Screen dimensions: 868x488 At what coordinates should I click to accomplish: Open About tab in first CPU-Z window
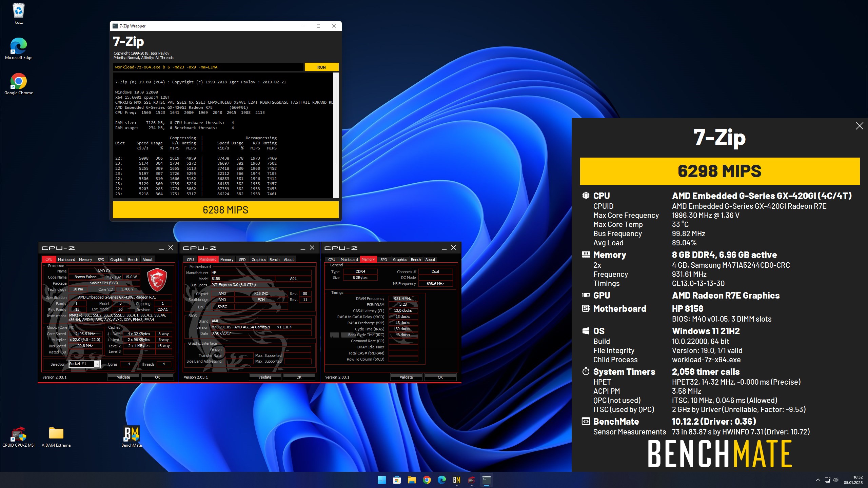point(147,259)
